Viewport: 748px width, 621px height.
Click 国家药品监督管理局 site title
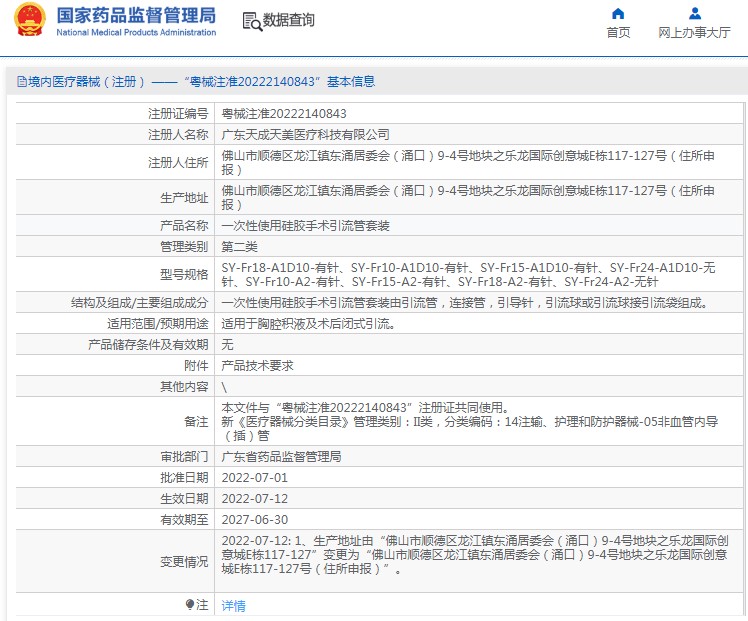[136, 15]
